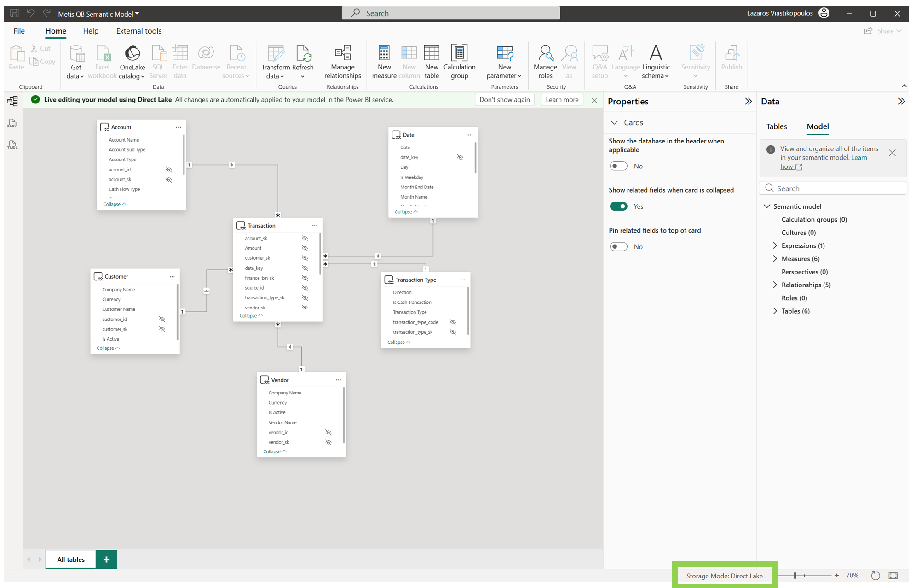Collapse the Transaction table card
Viewport: 910px width, 588px height.
[x=251, y=316]
